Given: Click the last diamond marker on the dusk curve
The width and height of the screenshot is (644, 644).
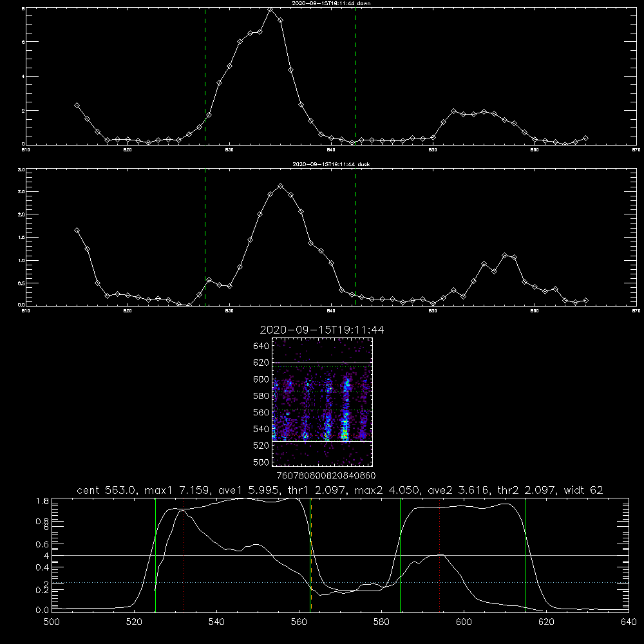Looking at the screenshot, I should (585, 301).
